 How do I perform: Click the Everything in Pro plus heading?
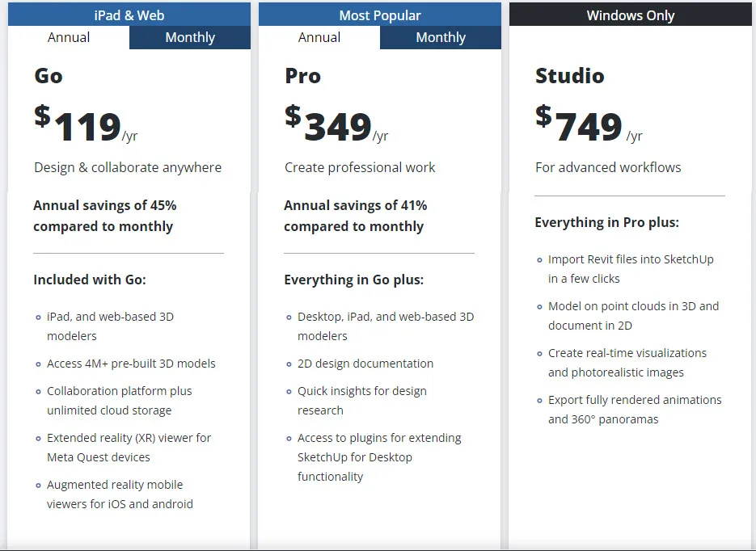click(x=605, y=222)
